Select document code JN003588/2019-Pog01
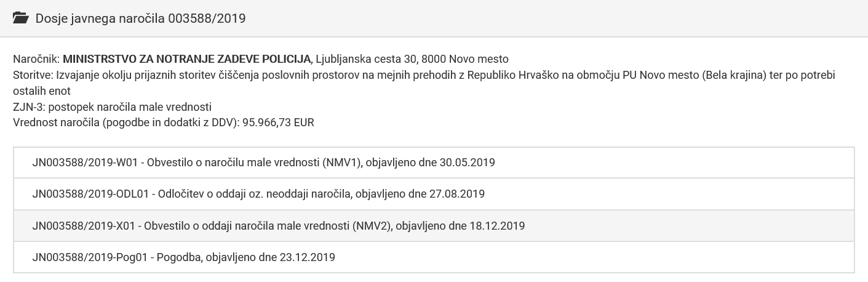The image size is (868, 282). click(x=90, y=257)
